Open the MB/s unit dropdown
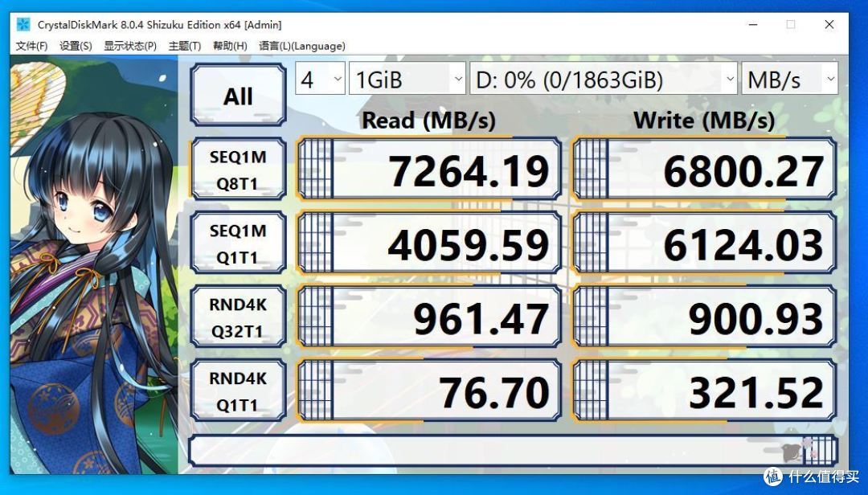 [x=789, y=80]
